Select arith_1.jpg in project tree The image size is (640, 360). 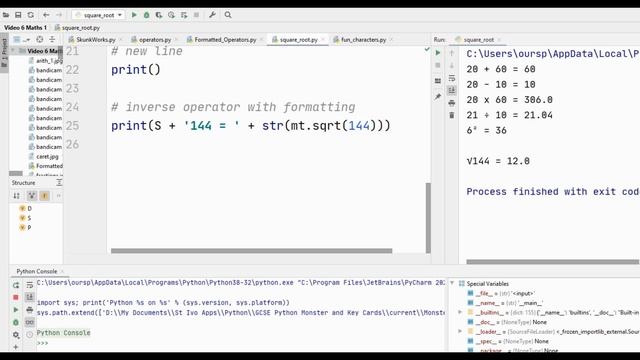[45, 60]
